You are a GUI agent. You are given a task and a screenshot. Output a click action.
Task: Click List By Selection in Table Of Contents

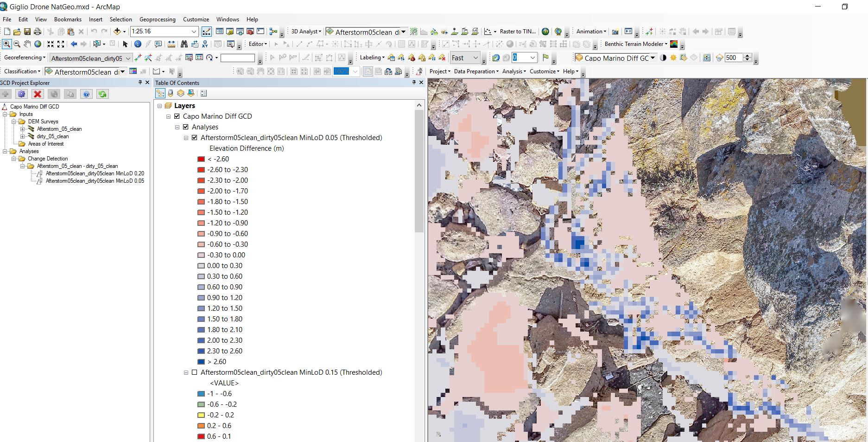[x=191, y=93]
